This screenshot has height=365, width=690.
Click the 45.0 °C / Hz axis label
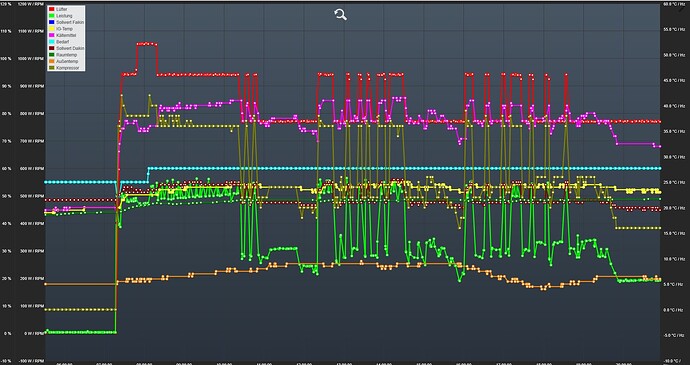tap(674, 81)
